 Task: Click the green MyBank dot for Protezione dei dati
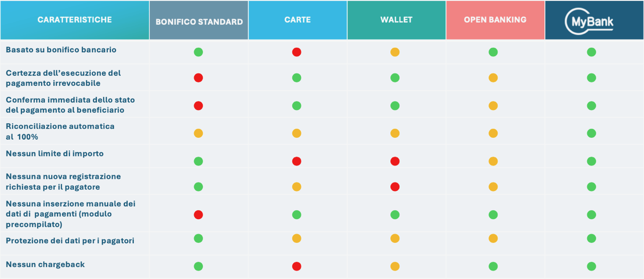click(x=592, y=239)
